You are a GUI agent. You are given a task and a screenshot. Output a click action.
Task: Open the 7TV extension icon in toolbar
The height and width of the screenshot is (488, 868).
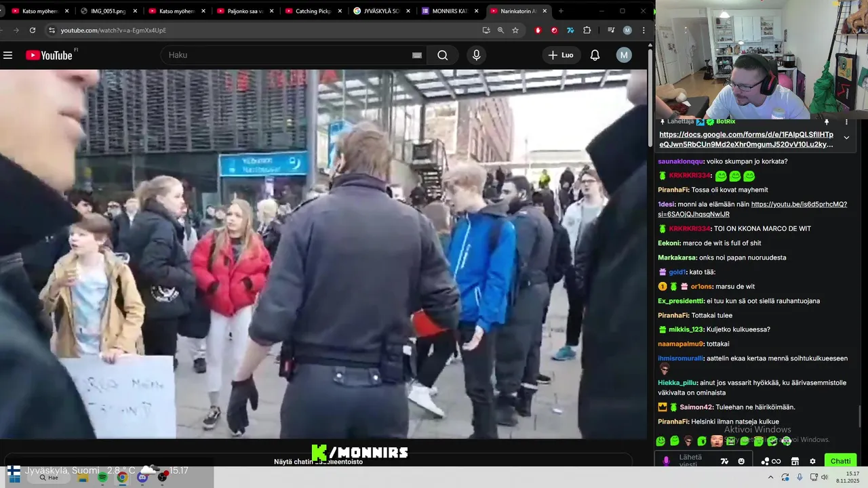pyautogui.click(x=570, y=30)
